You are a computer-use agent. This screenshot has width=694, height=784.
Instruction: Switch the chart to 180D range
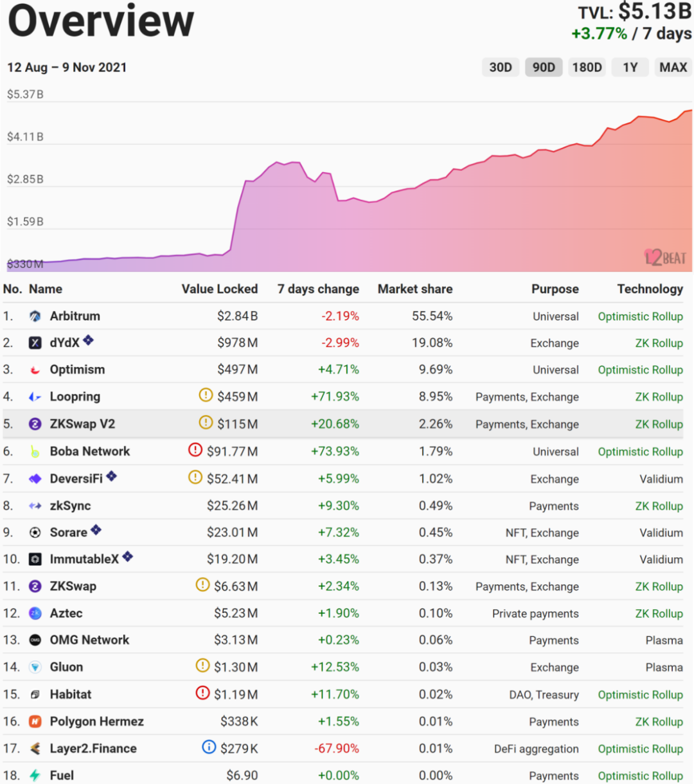[x=587, y=67]
